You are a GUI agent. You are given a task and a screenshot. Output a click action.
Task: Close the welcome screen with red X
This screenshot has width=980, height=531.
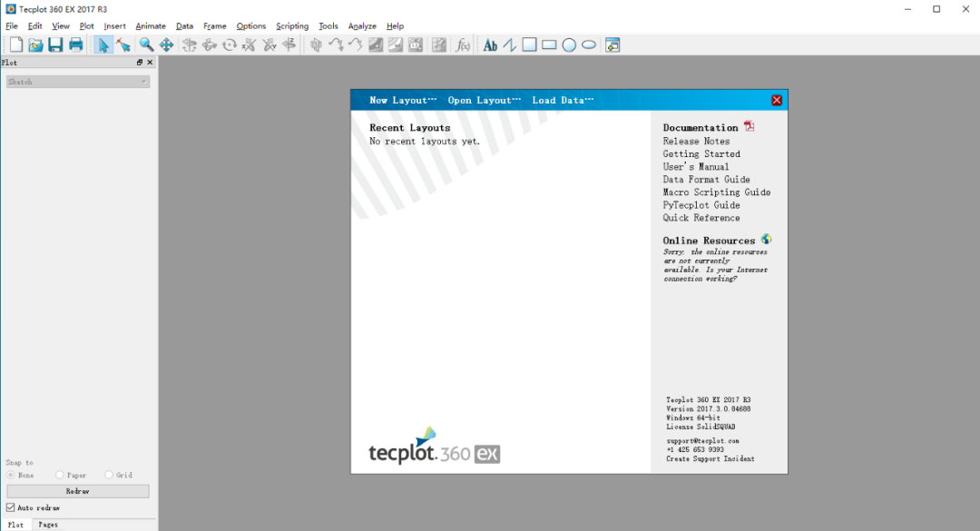[777, 100]
